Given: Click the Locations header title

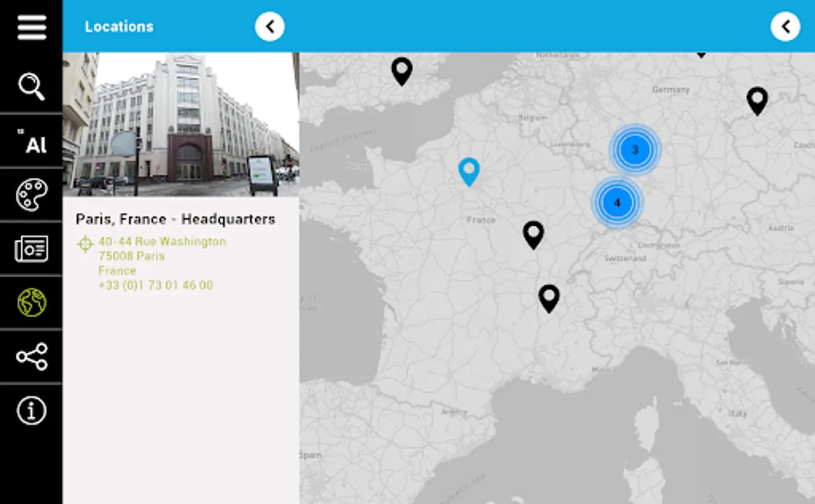Looking at the screenshot, I should (119, 26).
